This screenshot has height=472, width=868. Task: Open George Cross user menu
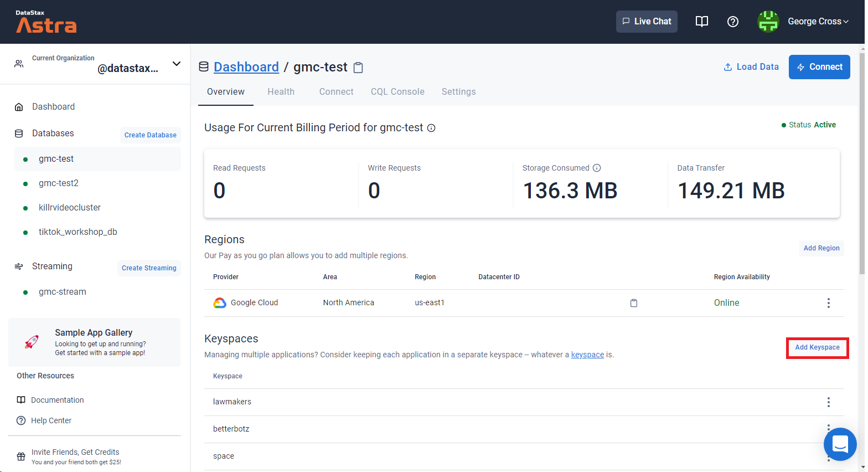click(818, 22)
